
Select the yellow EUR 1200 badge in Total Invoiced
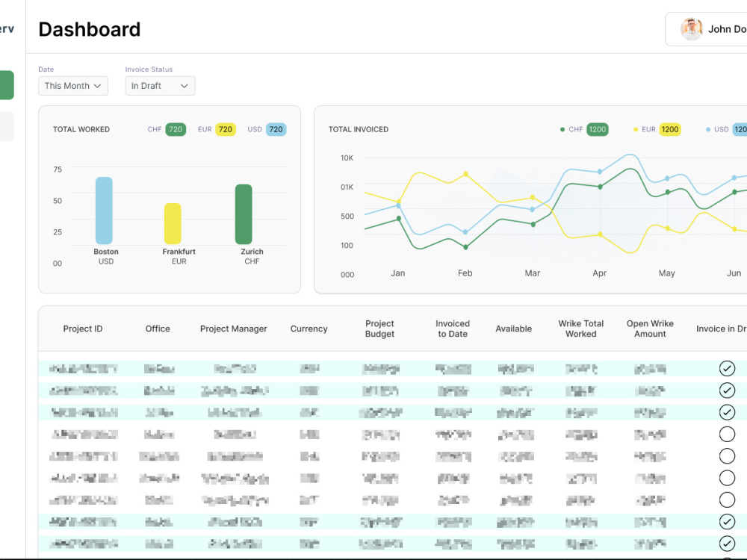670,129
